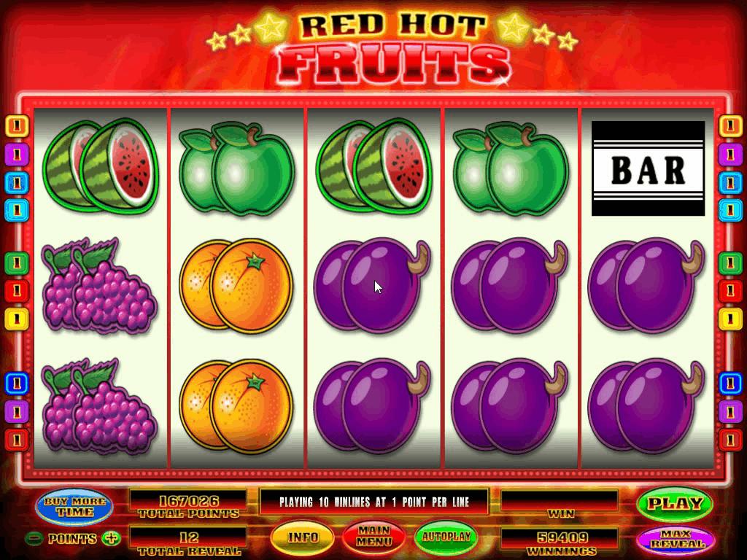Image resolution: width=747 pixels, height=560 pixels.
Task: Click the green apple on reel two
Action: coord(237,168)
